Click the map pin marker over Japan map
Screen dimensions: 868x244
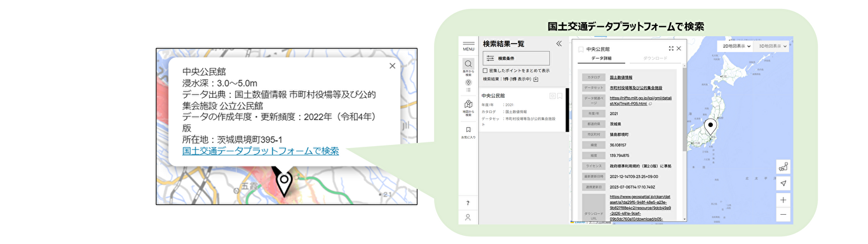point(710,128)
